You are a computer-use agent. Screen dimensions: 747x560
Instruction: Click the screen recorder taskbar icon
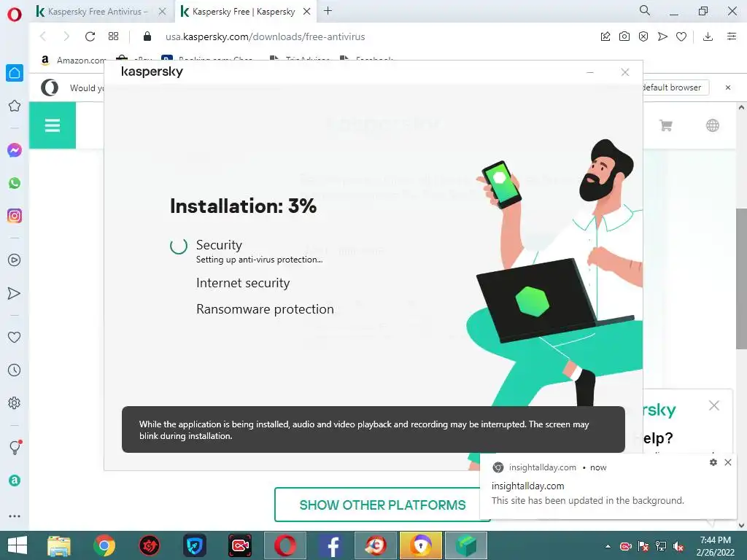click(240, 545)
